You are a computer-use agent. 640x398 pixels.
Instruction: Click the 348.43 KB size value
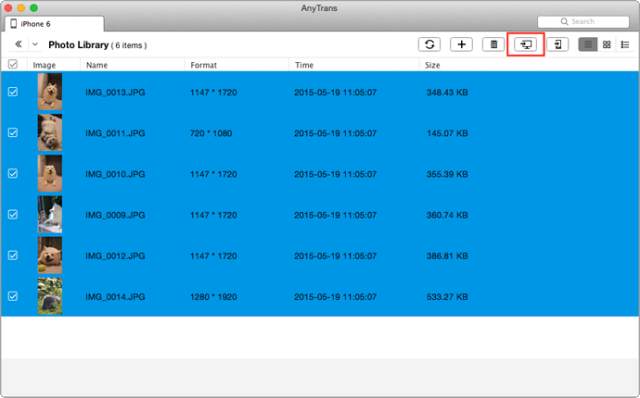[x=447, y=93]
